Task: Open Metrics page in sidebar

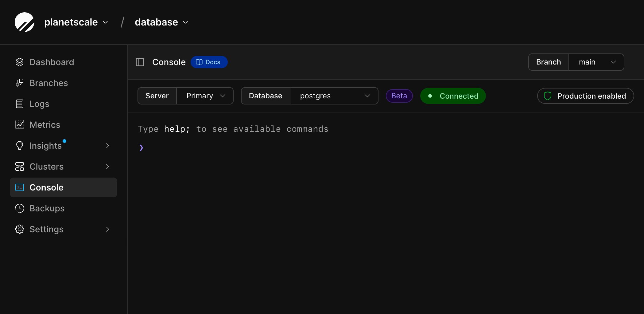Action: pos(64,125)
